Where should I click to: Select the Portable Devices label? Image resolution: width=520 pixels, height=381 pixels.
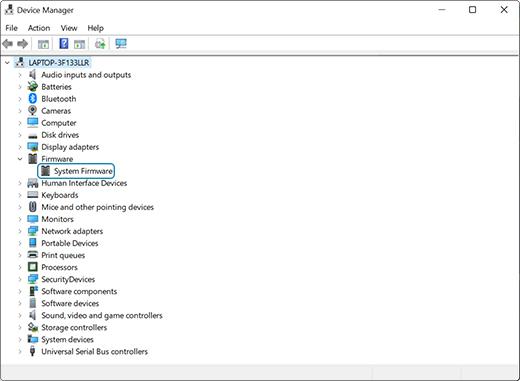70,243
